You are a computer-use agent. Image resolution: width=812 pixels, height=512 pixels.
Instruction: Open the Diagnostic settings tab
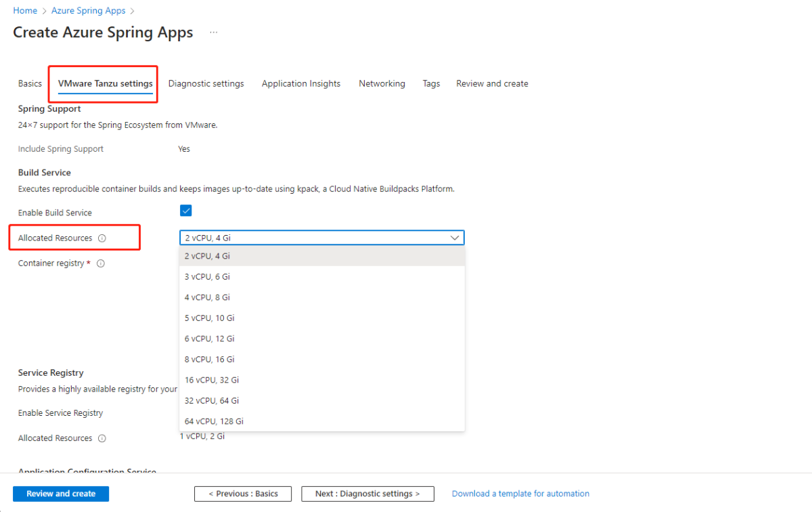point(206,84)
